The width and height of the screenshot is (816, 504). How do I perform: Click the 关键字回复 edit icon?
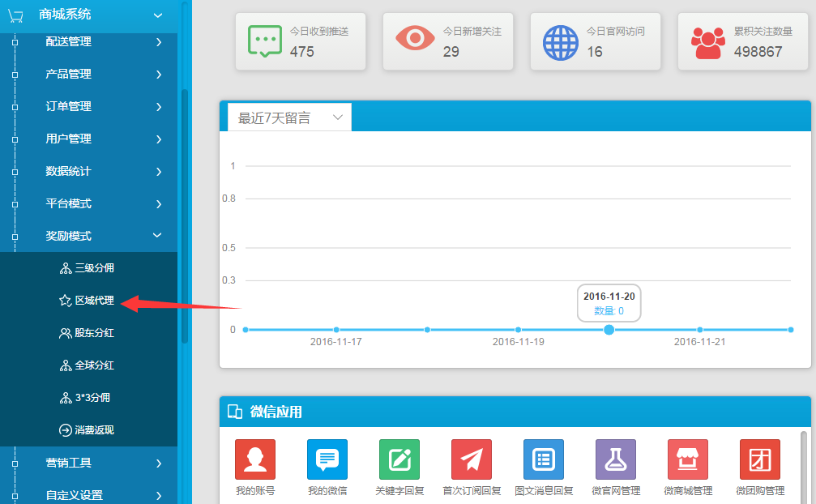[x=399, y=459]
